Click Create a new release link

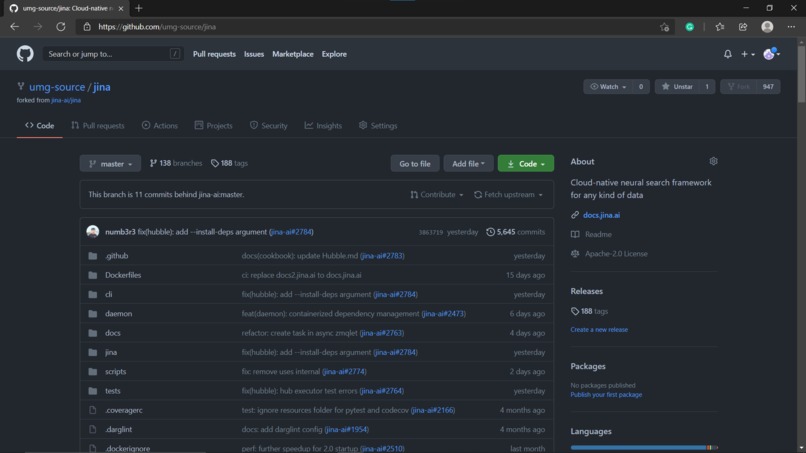pyautogui.click(x=599, y=330)
